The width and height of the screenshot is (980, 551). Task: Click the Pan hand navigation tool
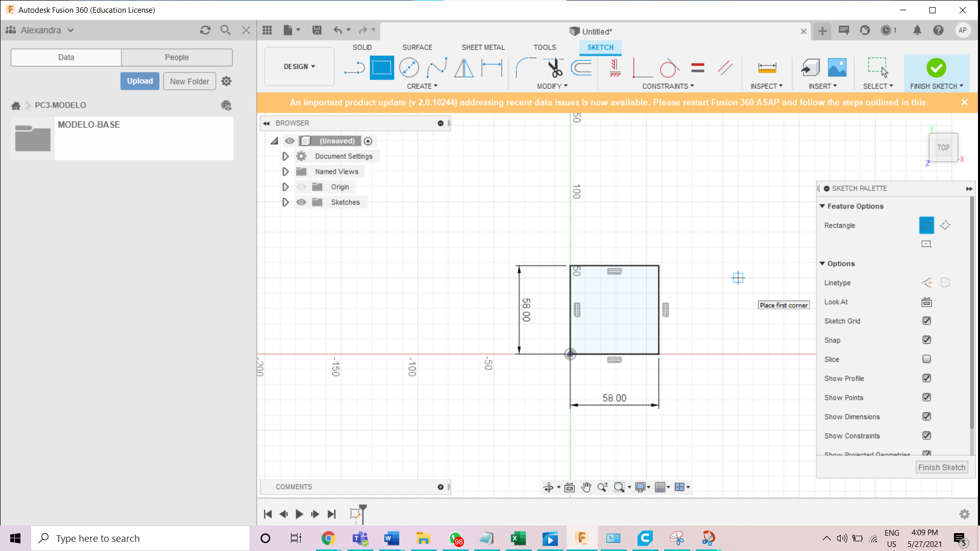[586, 487]
